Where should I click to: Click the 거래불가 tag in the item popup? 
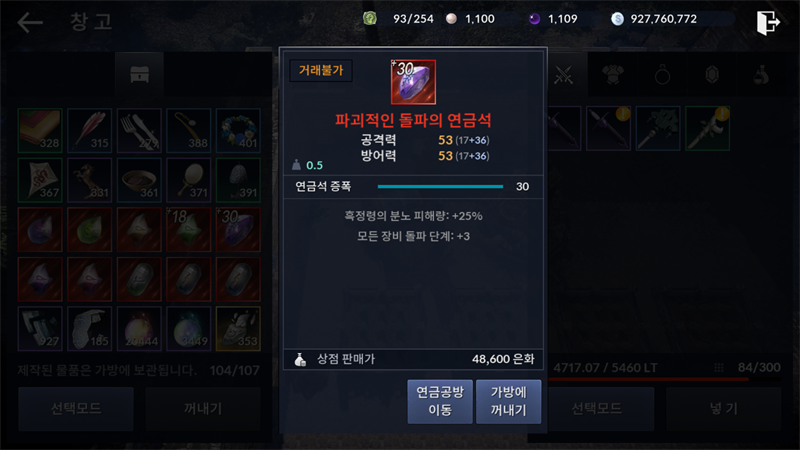321,70
